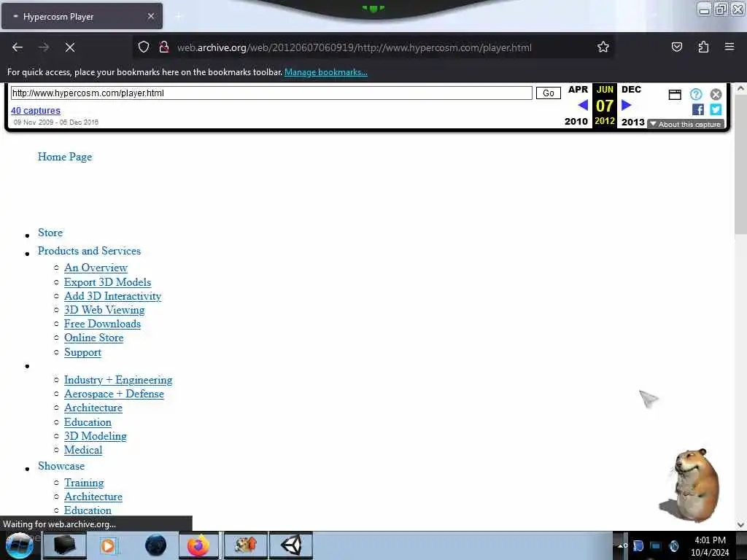Image resolution: width=747 pixels, height=560 pixels.
Task: Go back using browser back arrow
Action: [18, 47]
